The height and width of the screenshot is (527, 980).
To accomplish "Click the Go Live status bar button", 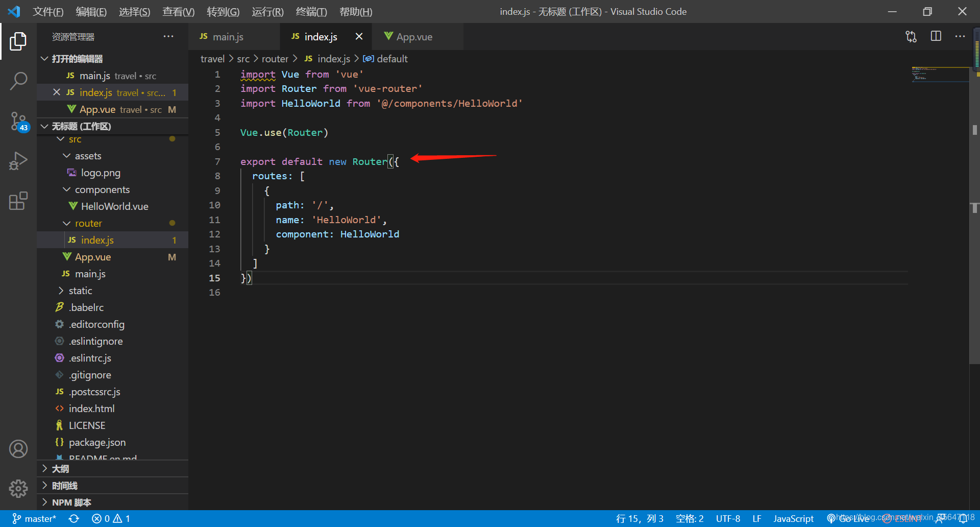I will [848, 518].
